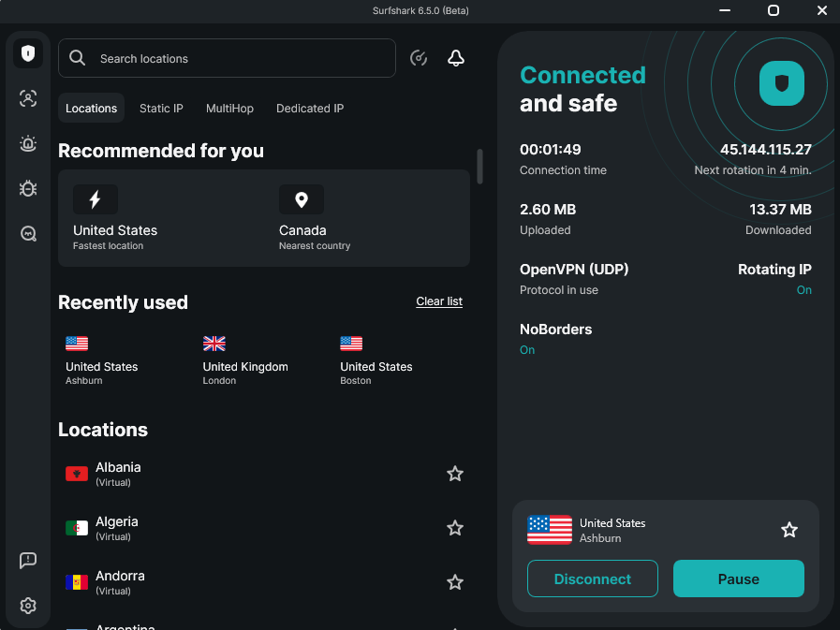This screenshot has width=840, height=630.
Task: Click the Algeria (Virtual) list row
Action: (x=264, y=528)
